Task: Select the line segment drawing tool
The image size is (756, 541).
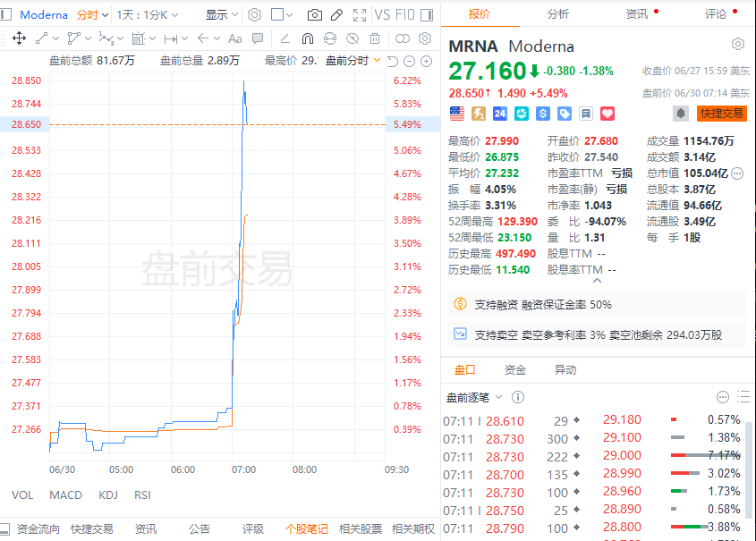Action: (x=41, y=38)
